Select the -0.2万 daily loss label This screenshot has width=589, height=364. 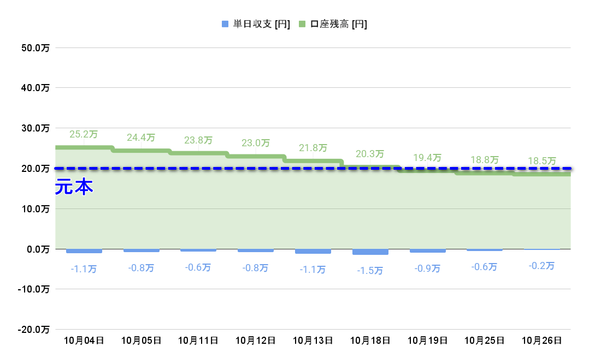[x=542, y=266]
